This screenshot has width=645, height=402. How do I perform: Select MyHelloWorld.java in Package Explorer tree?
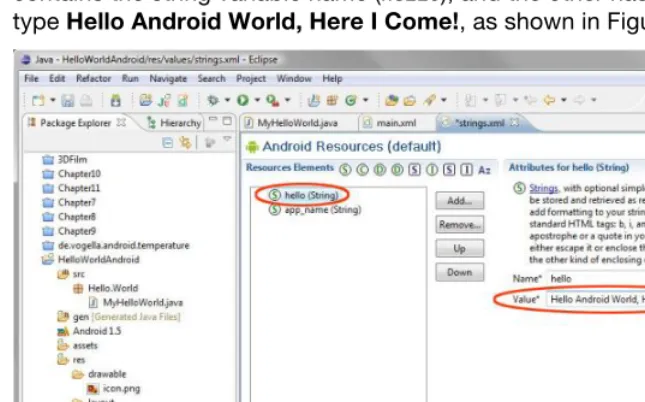(x=136, y=303)
